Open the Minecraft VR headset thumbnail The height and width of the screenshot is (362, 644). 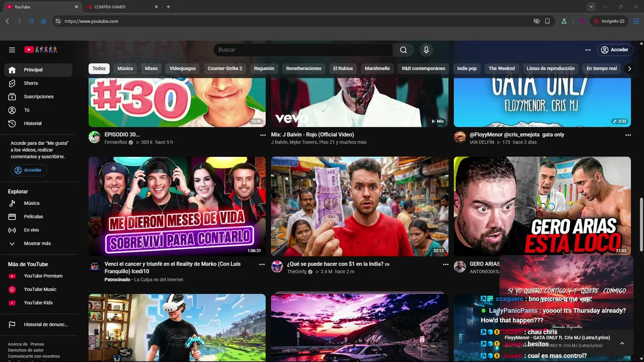click(x=177, y=328)
